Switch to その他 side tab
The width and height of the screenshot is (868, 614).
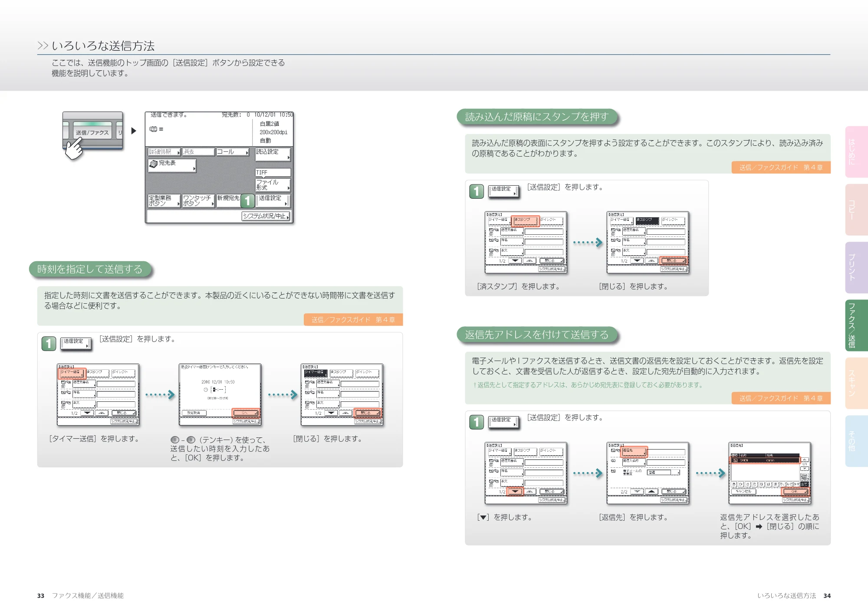(x=856, y=441)
